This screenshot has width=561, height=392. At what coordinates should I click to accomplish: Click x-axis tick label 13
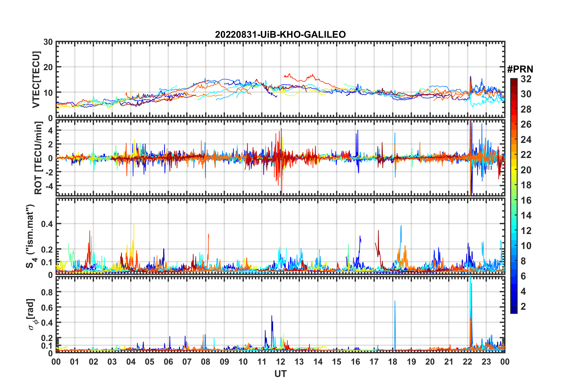coord(299,362)
